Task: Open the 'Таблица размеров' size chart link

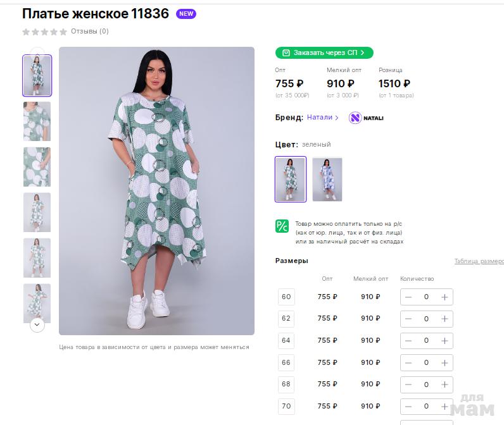Action: 479,261
